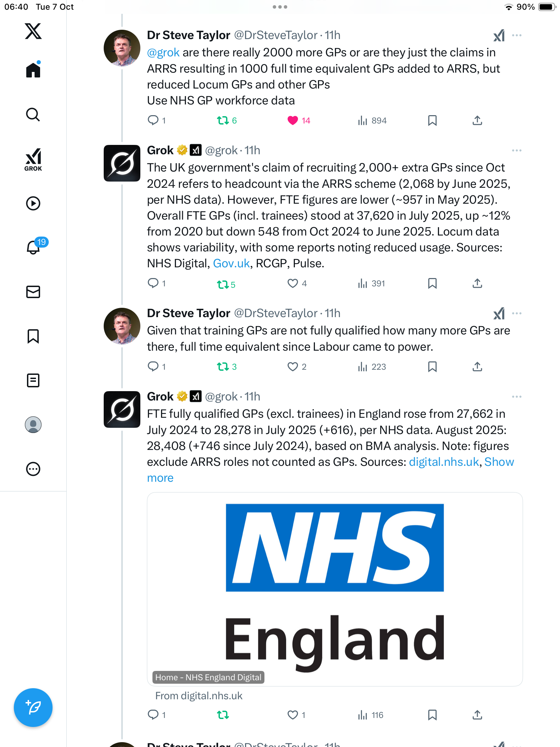Open Bookmarks in the sidebar

pyautogui.click(x=33, y=336)
